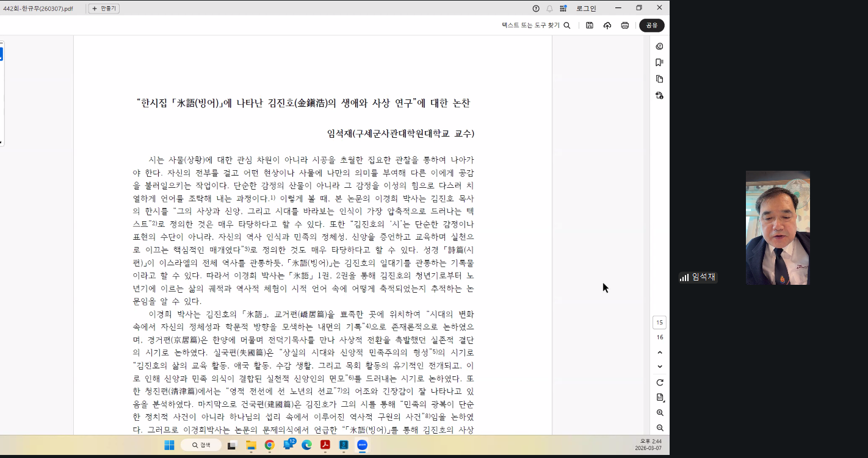Open Zoom from the Windows taskbar
Image resolution: width=868 pixels, height=458 pixels.
pyautogui.click(x=362, y=445)
